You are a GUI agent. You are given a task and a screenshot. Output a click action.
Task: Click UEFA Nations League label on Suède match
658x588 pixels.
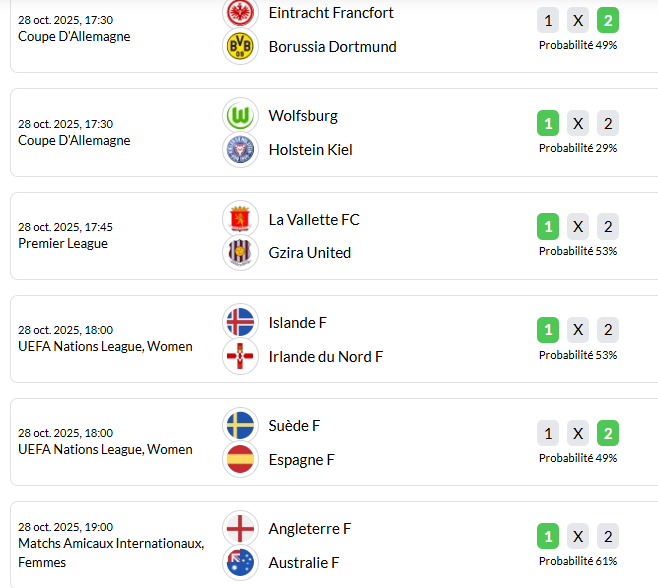click(x=105, y=450)
